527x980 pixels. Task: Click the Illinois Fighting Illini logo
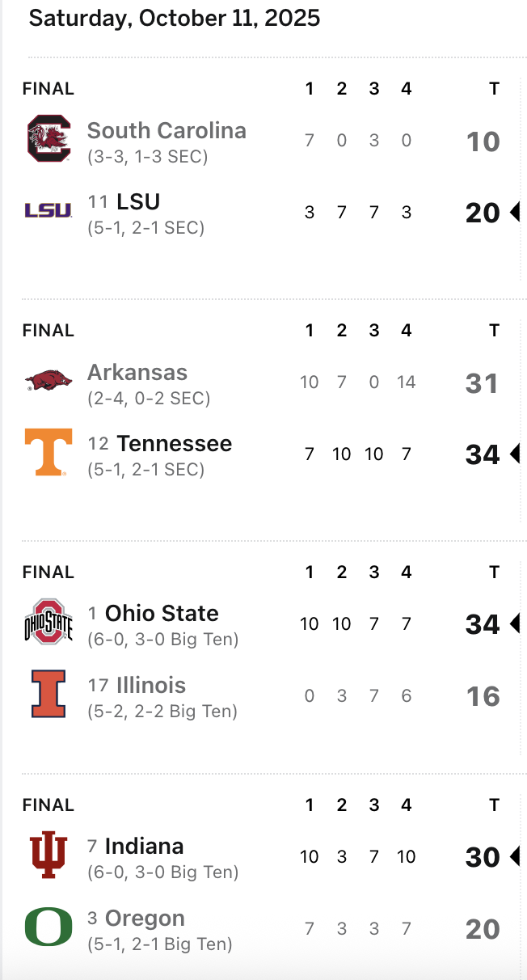[x=48, y=694]
